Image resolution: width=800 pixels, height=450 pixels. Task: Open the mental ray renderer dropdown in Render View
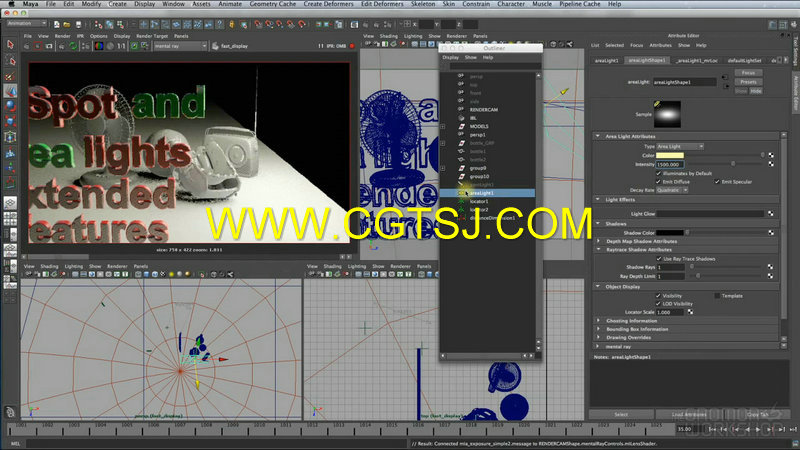pyautogui.click(x=180, y=46)
